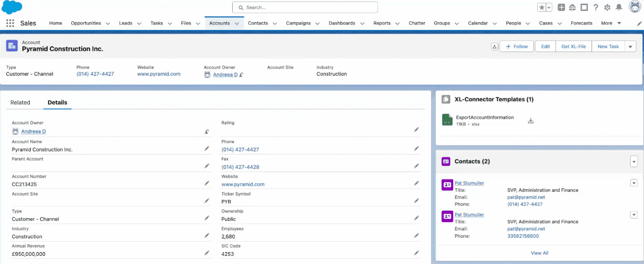Open the Chatter tab
This screenshot has height=264, width=644.
click(417, 23)
